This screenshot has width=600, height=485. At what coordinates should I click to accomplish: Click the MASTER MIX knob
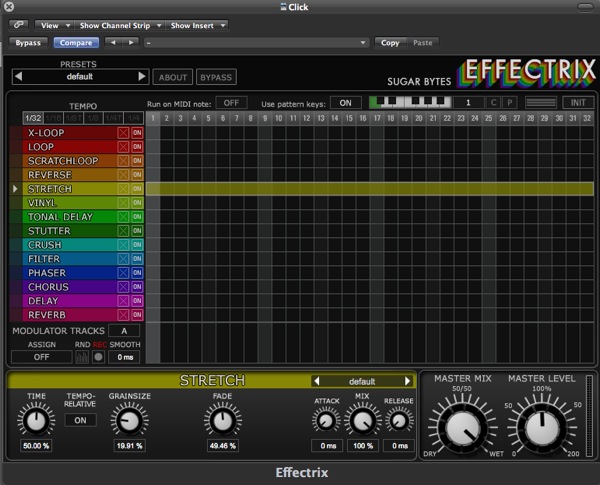[x=463, y=428]
